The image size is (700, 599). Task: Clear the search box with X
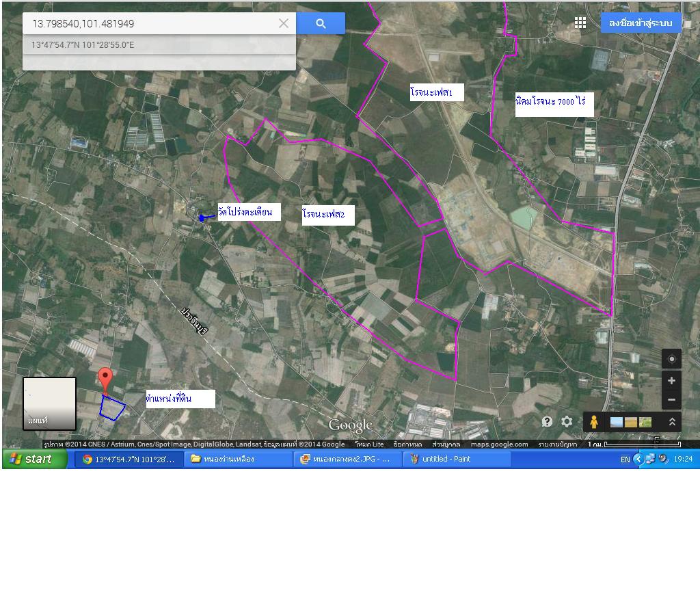pyautogui.click(x=284, y=23)
